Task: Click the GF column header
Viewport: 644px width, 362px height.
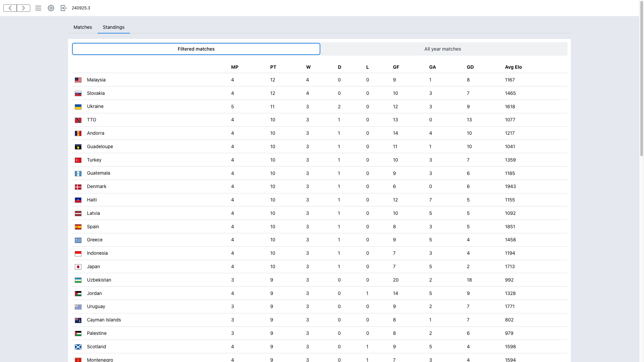Action: pos(396,67)
